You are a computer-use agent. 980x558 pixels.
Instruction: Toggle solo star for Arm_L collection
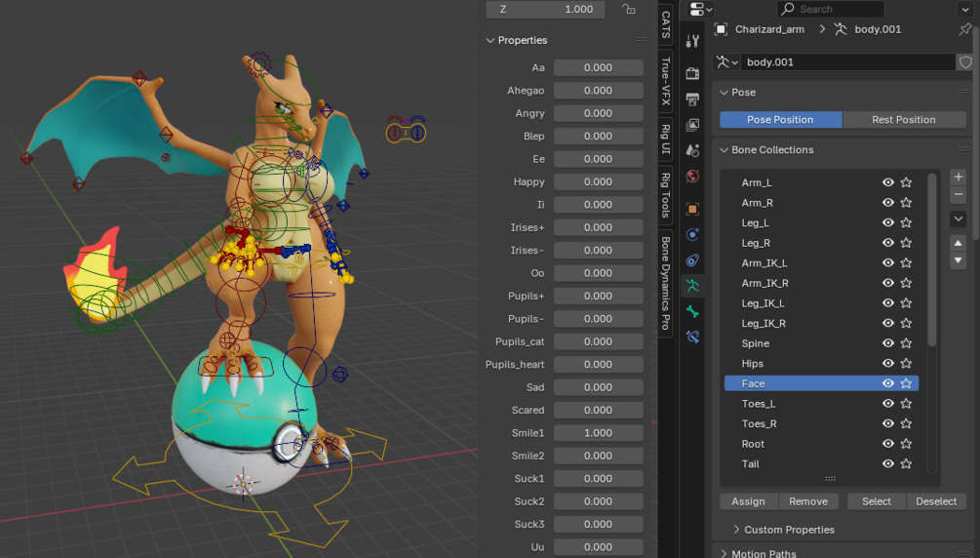906,182
